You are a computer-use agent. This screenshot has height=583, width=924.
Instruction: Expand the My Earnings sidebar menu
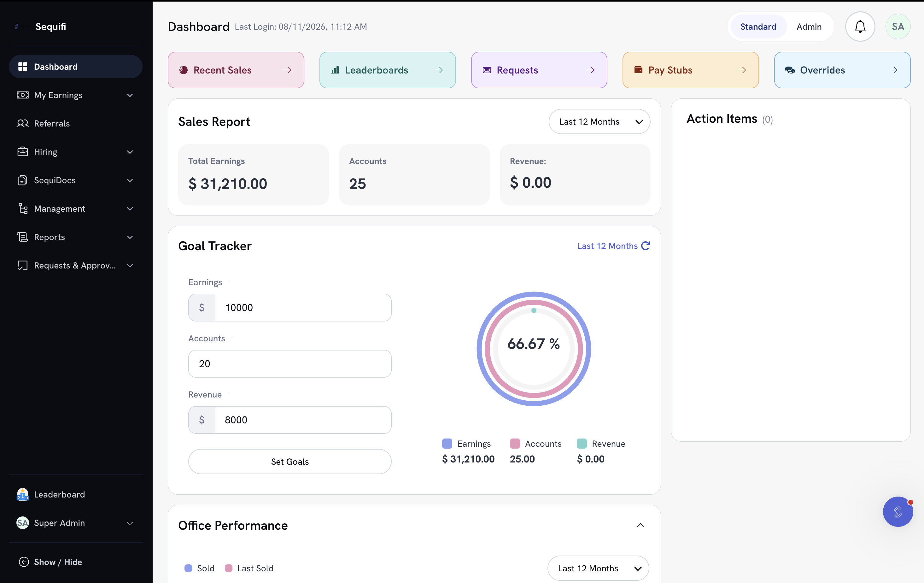(x=76, y=95)
